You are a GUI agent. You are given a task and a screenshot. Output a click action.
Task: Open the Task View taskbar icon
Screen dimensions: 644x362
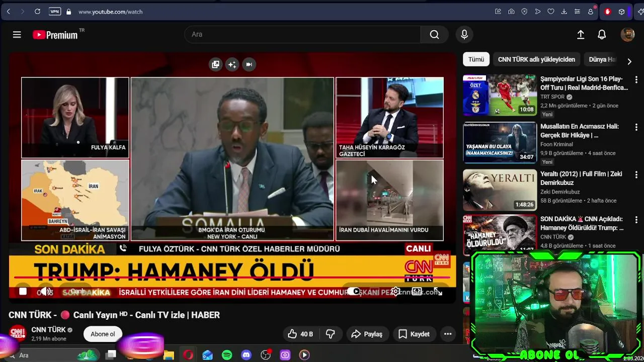click(111, 354)
